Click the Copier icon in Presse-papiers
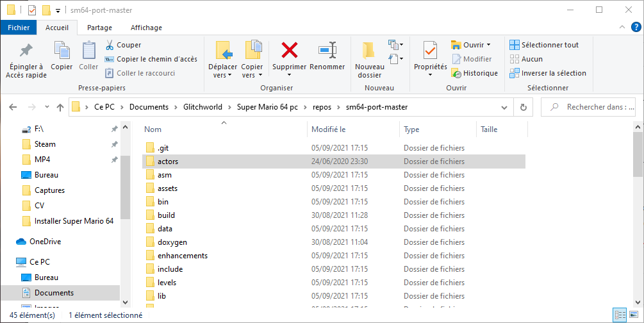 (62, 50)
